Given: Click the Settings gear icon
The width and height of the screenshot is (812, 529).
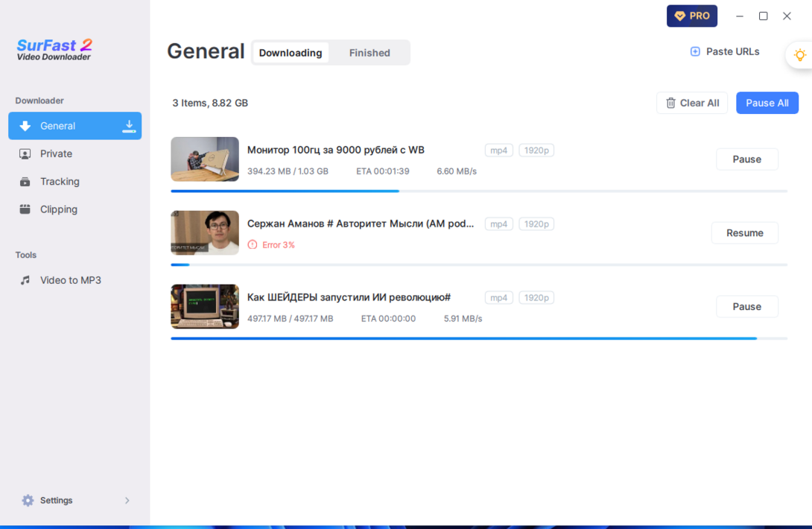Looking at the screenshot, I should 28,501.
